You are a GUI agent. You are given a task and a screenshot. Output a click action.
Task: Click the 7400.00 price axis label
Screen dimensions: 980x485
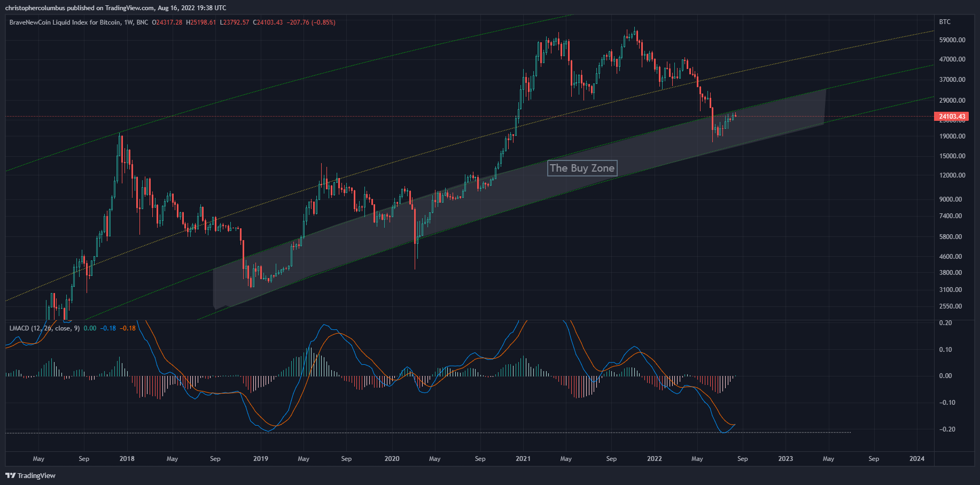951,216
